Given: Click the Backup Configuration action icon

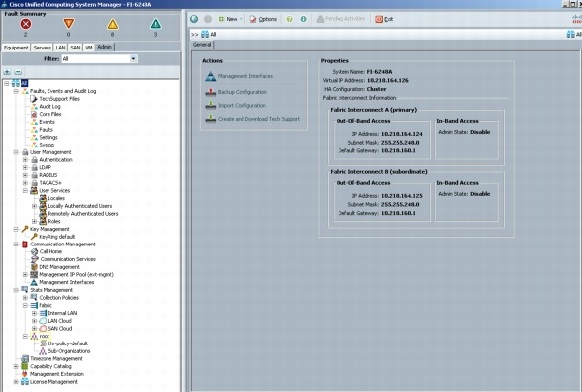Looking at the screenshot, I should pyautogui.click(x=211, y=92).
